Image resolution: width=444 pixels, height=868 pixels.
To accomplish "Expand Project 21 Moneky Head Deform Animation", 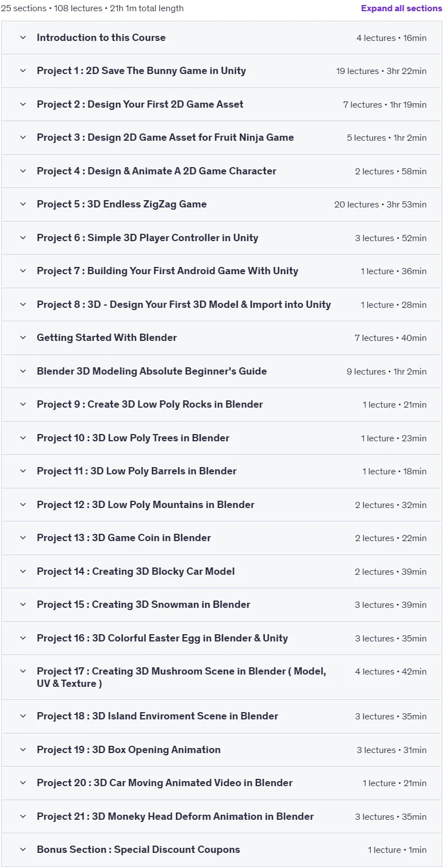I will coord(221,816).
